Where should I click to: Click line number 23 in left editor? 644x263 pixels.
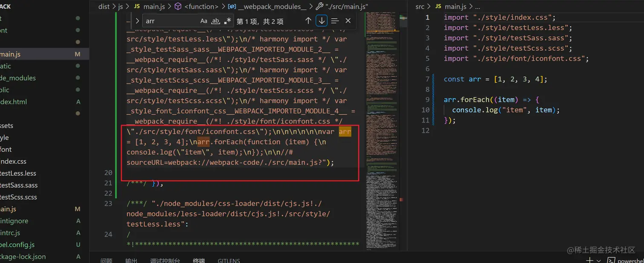[x=108, y=203]
